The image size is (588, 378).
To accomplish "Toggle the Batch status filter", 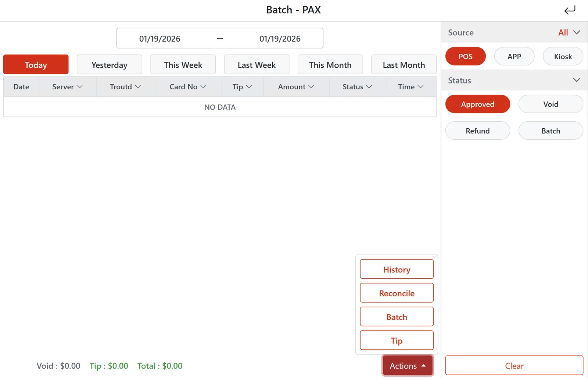I will click(x=551, y=131).
